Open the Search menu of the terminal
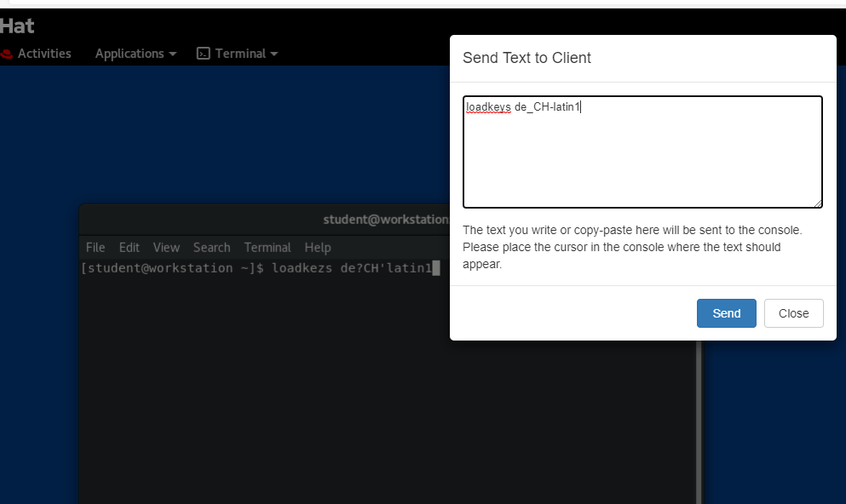This screenshot has height=504, width=846. (211, 247)
